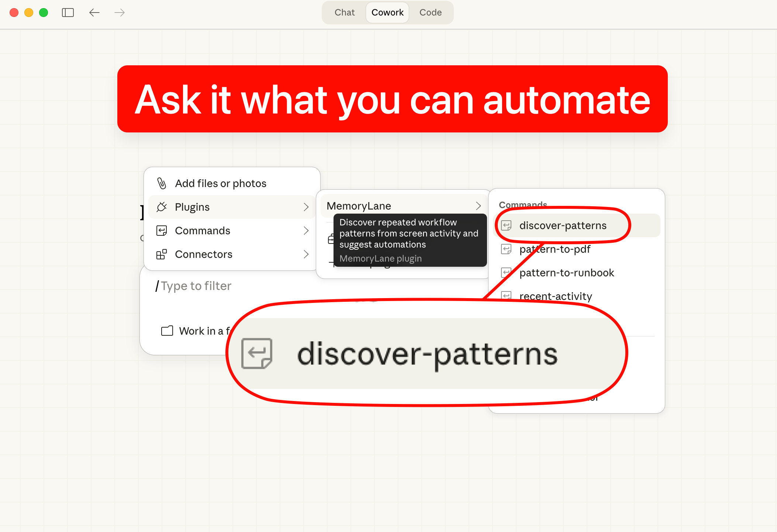Click the Commands icon in menu

click(162, 231)
